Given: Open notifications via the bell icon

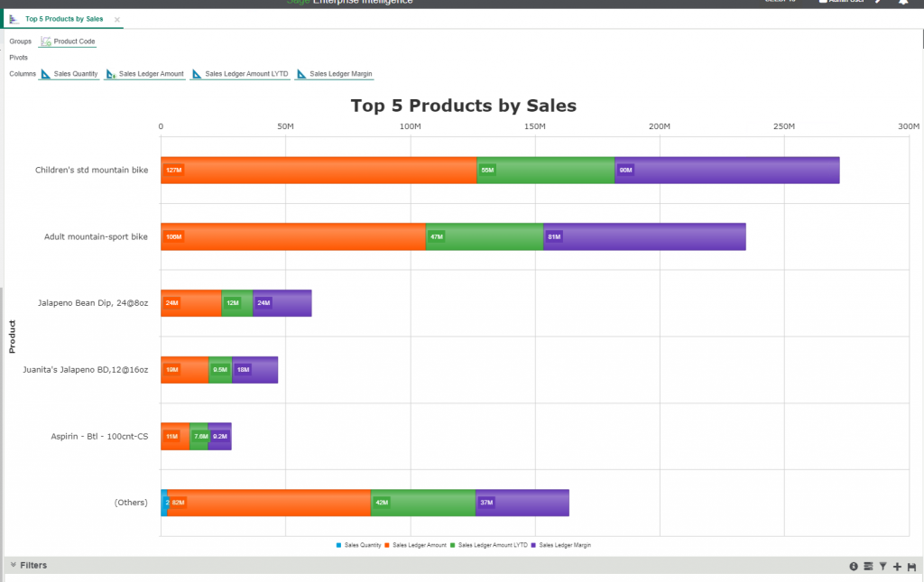Looking at the screenshot, I should [x=901, y=4].
